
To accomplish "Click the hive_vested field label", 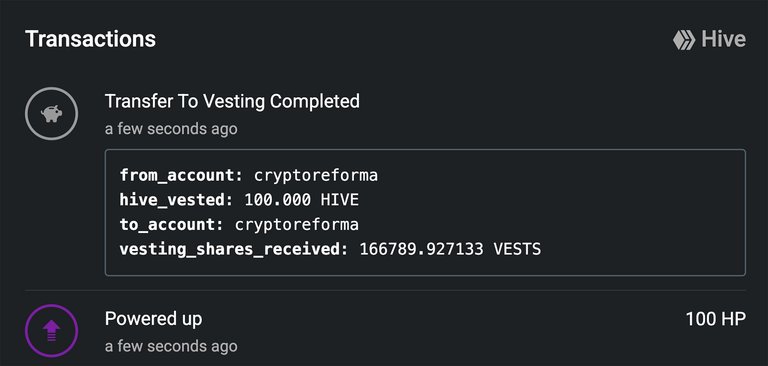I will [x=176, y=200].
